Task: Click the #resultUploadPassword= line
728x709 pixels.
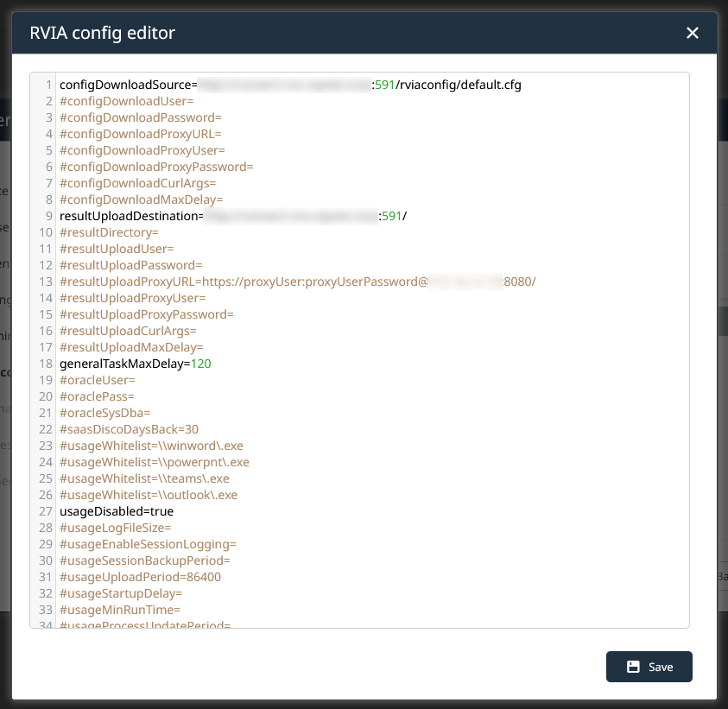Action: point(130,265)
